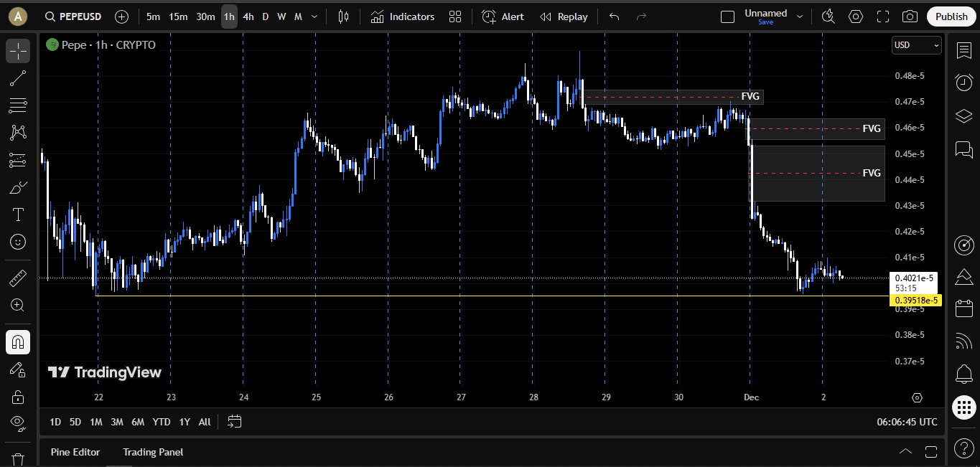Open the alerts clock panel

(x=963, y=82)
